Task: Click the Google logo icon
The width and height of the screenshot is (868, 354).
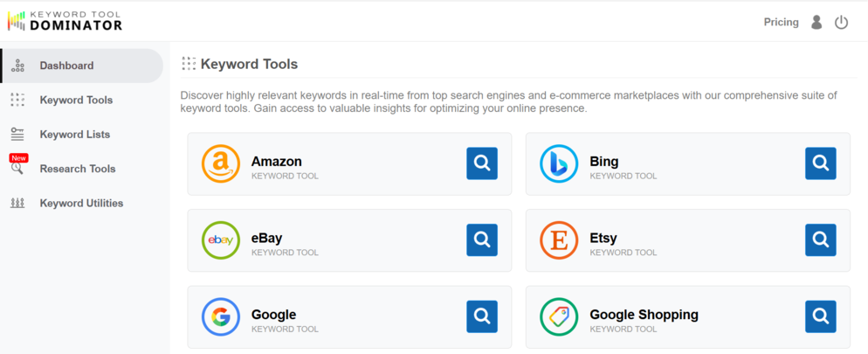Action: (221, 317)
